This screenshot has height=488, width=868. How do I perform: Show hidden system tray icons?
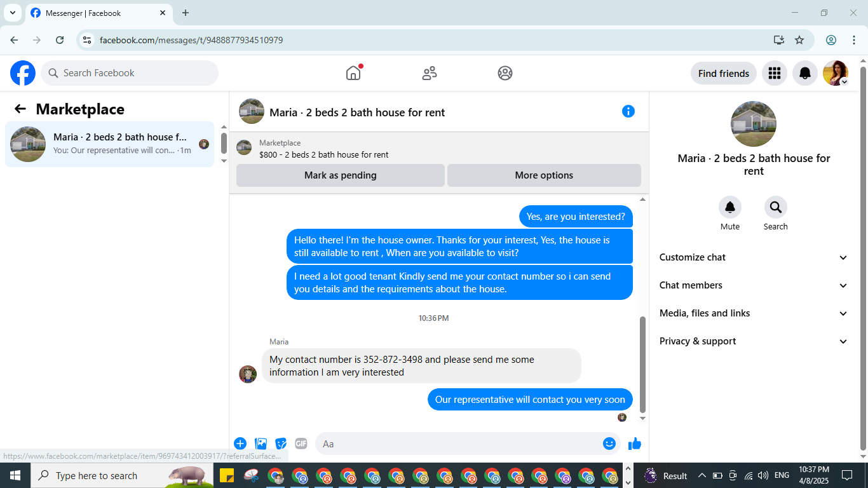(x=702, y=475)
